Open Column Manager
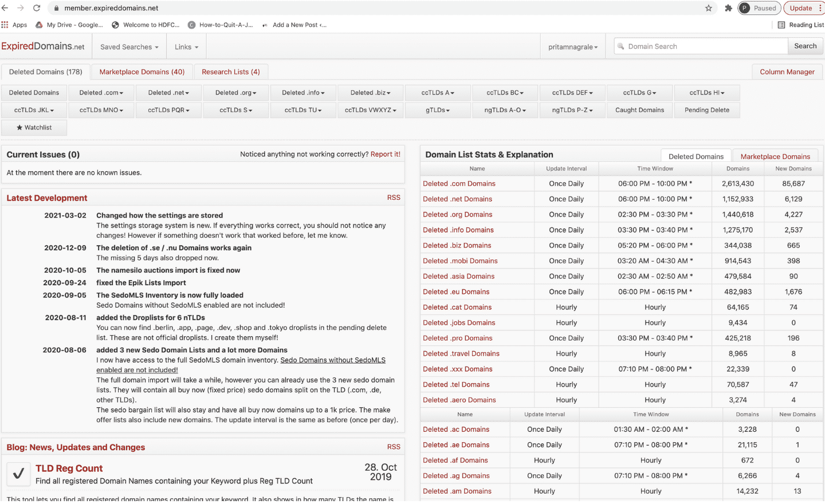The width and height of the screenshot is (825, 504). [787, 72]
